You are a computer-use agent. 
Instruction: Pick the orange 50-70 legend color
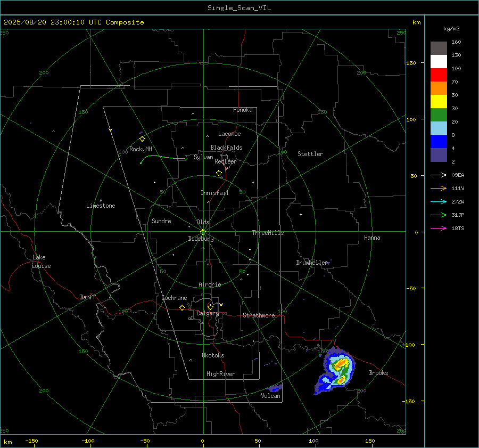[x=439, y=88]
